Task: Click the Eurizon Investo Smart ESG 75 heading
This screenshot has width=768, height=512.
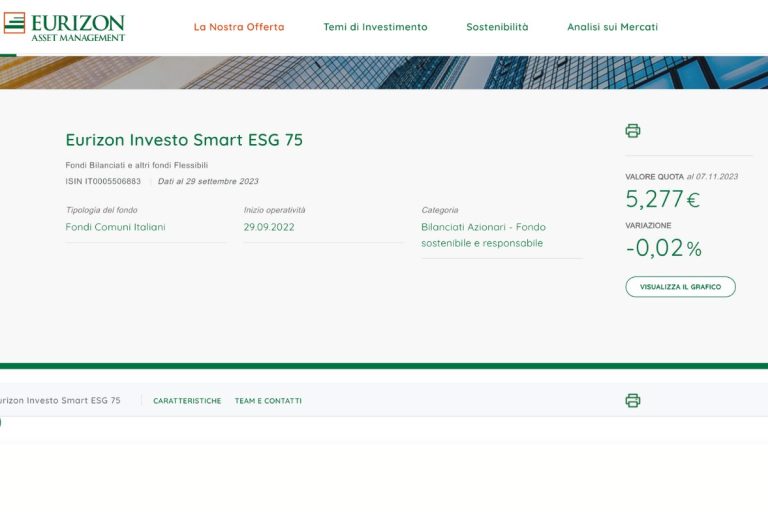Action: pyautogui.click(x=184, y=140)
